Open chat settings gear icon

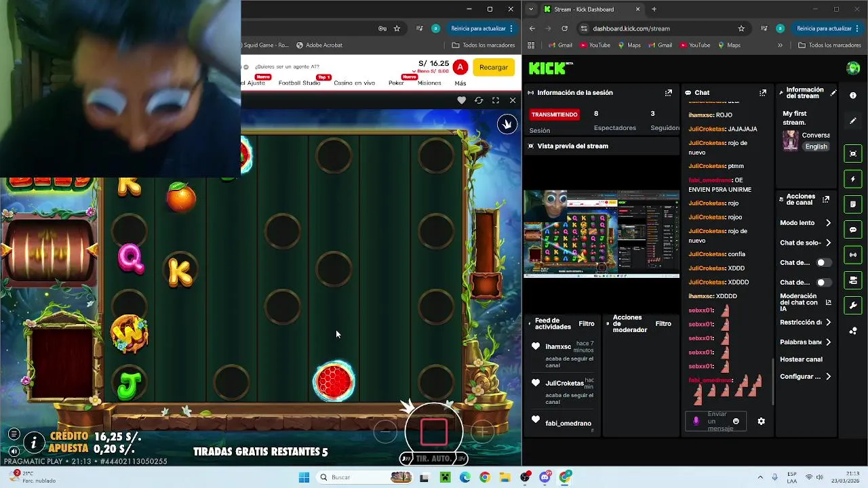[761, 421]
